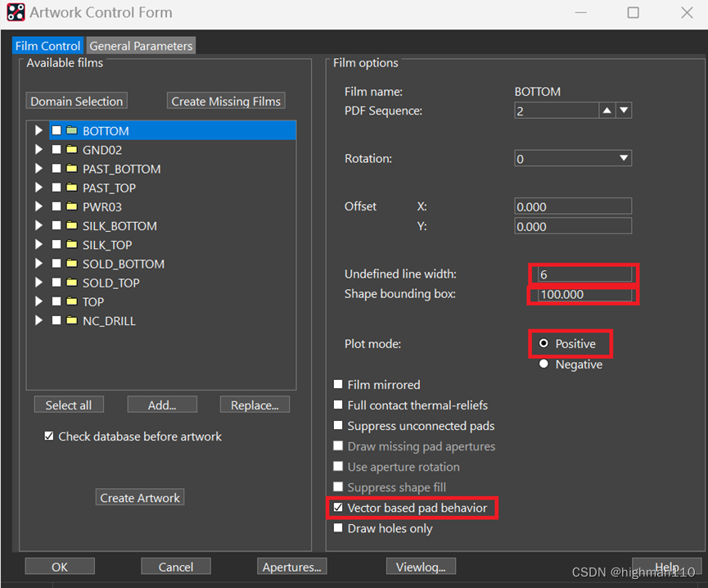Screen dimensions: 708x588
Task: Select the Negative plot mode
Action: click(543, 364)
